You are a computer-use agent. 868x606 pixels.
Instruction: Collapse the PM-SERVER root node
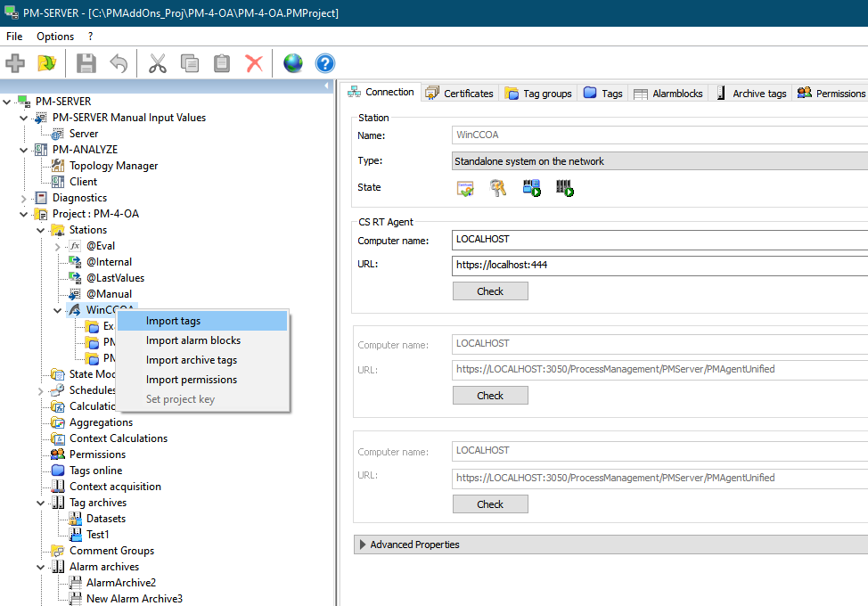pyautogui.click(x=6, y=102)
